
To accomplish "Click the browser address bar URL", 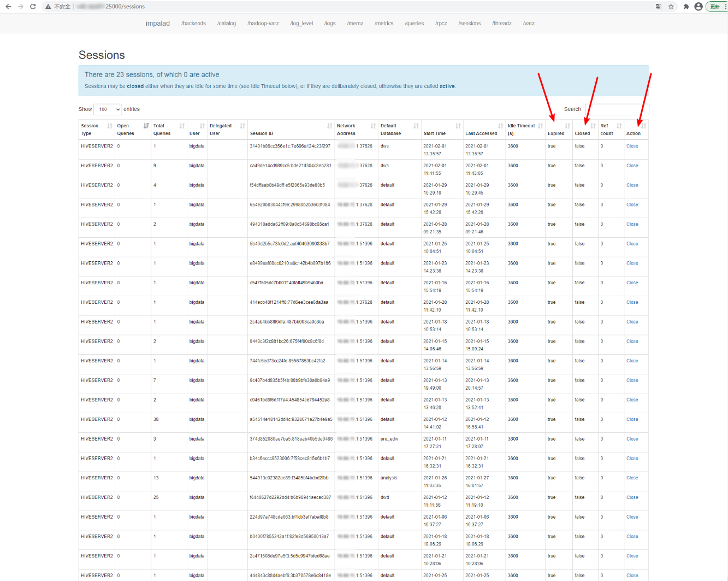I will pos(110,7).
